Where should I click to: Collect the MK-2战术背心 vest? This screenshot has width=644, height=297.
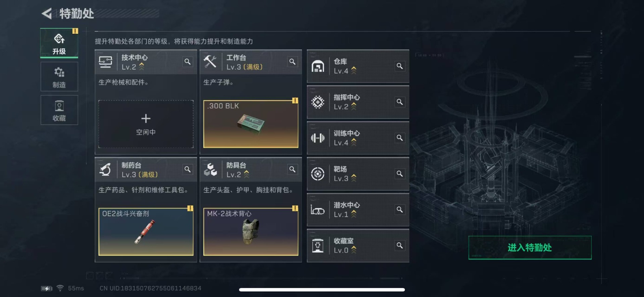click(251, 232)
